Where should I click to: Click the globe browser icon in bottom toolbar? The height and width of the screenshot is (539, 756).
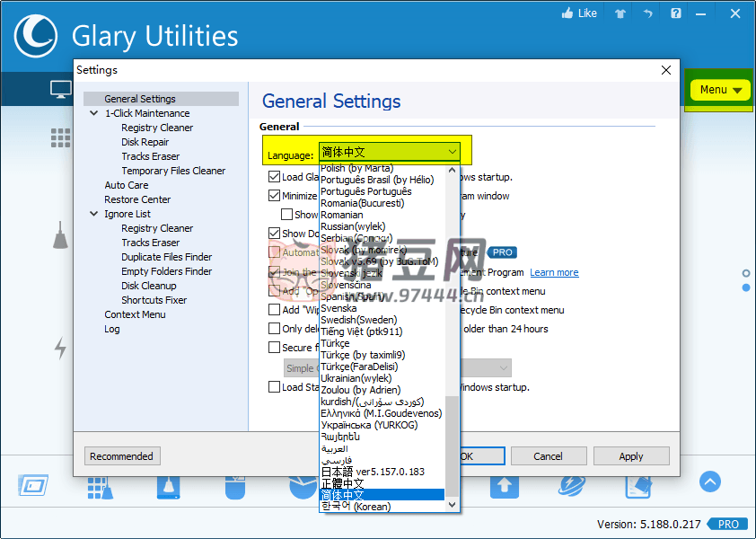click(572, 485)
